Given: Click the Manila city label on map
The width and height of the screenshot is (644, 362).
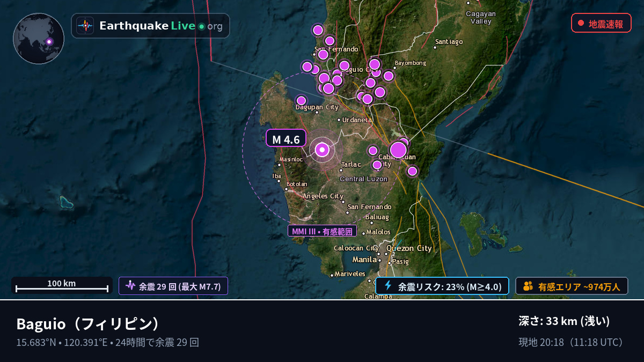Looking at the screenshot, I should click(365, 260).
